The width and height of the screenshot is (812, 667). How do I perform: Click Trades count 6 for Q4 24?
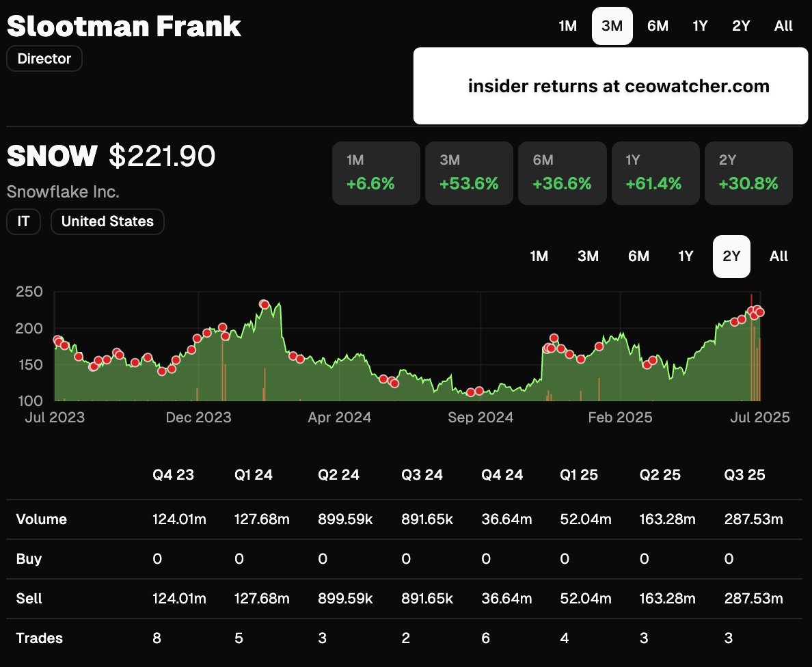(486, 638)
